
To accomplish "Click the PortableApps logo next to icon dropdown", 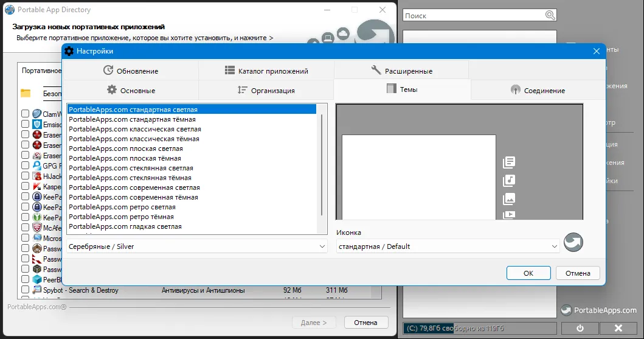I will [x=573, y=242].
